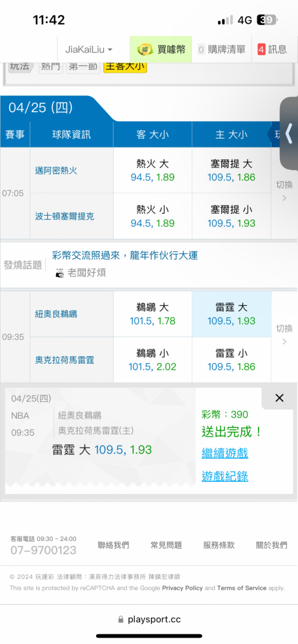The image size is (298, 644).
Task: Open 邁阿密熱火 team info link
Action: click(x=56, y=171)
